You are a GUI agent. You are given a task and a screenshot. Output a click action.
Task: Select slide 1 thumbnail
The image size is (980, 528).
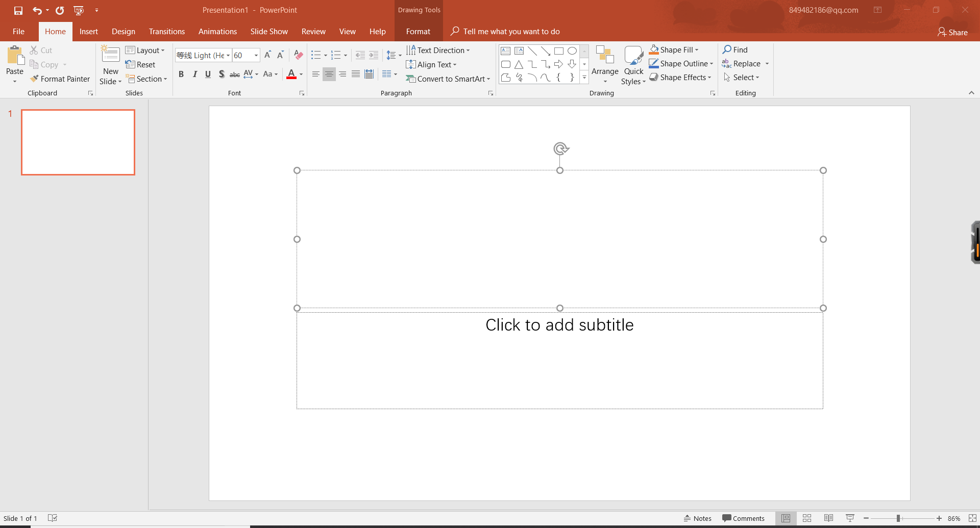pos(78,142)
